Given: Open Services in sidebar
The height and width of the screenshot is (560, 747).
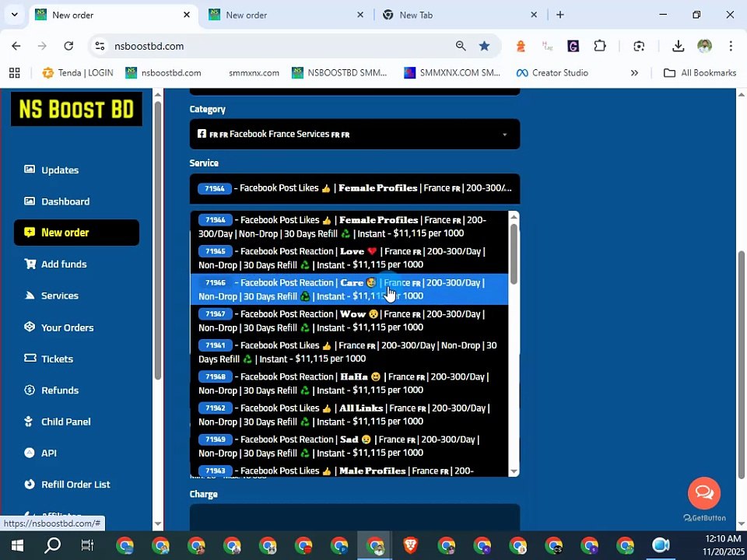Looking at the screenshot, I should (51, 296).
